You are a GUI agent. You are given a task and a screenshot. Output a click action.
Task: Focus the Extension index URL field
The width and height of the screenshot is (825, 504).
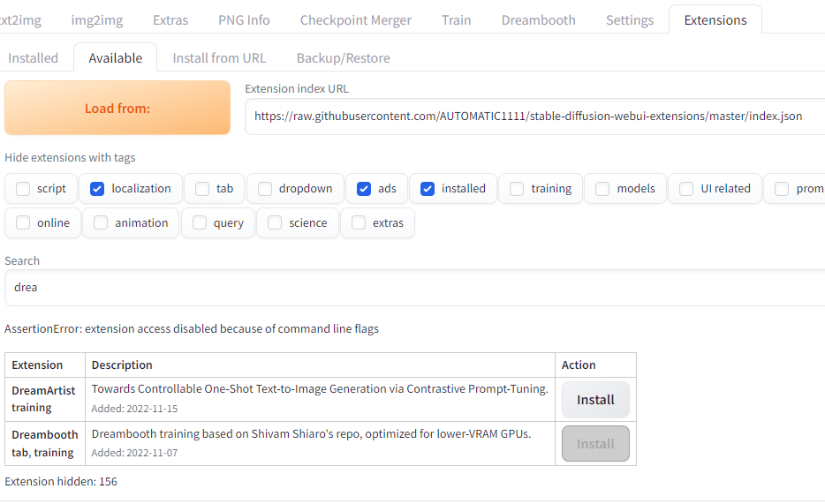point(534,117)
